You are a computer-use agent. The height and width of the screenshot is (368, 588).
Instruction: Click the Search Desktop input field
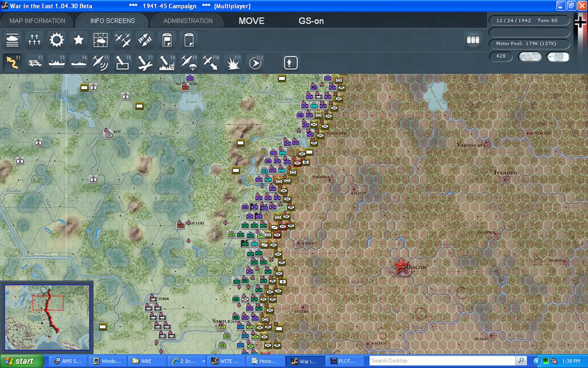point(442,361)
